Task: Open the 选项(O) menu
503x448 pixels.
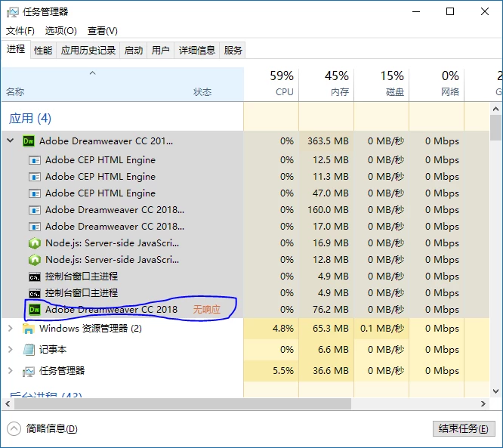Action: pos(61,31)
